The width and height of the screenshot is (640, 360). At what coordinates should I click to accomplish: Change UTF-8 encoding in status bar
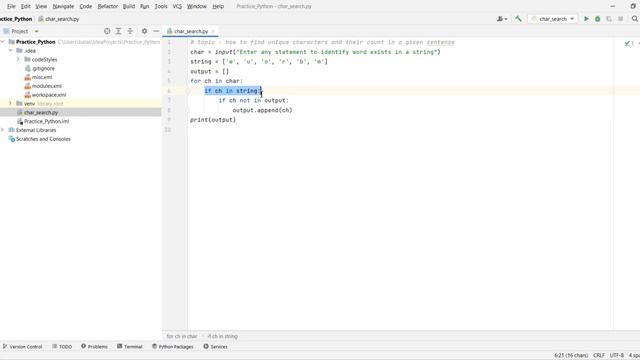617,356
